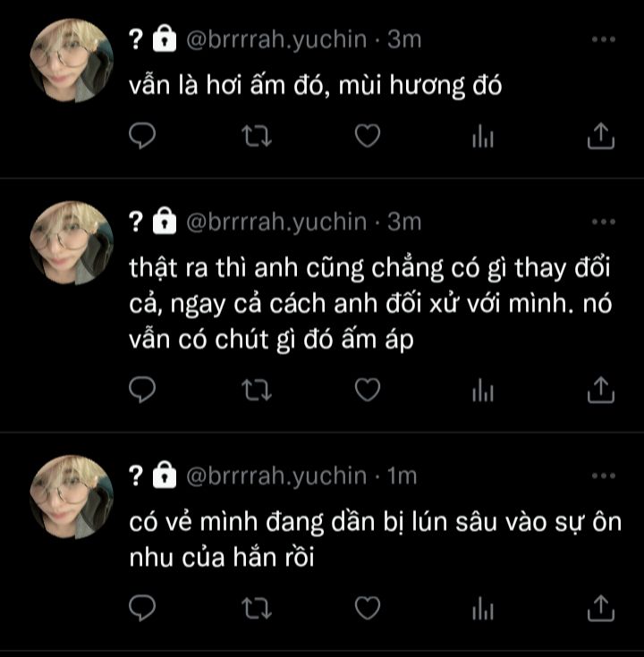Open profile picture on the 1m tweet

point(72,496)
